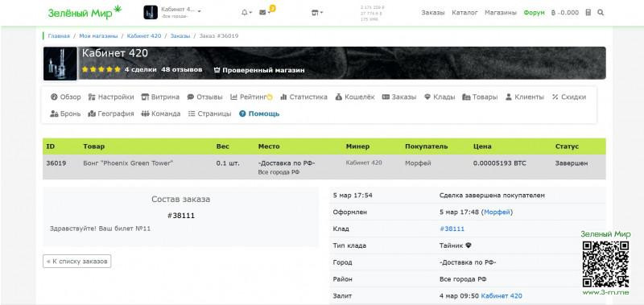This screenshot has width=644, height=305.
Task: Click the Кабинет 420 shop avatar thumbnail
Action: click(x=60, y=64)
